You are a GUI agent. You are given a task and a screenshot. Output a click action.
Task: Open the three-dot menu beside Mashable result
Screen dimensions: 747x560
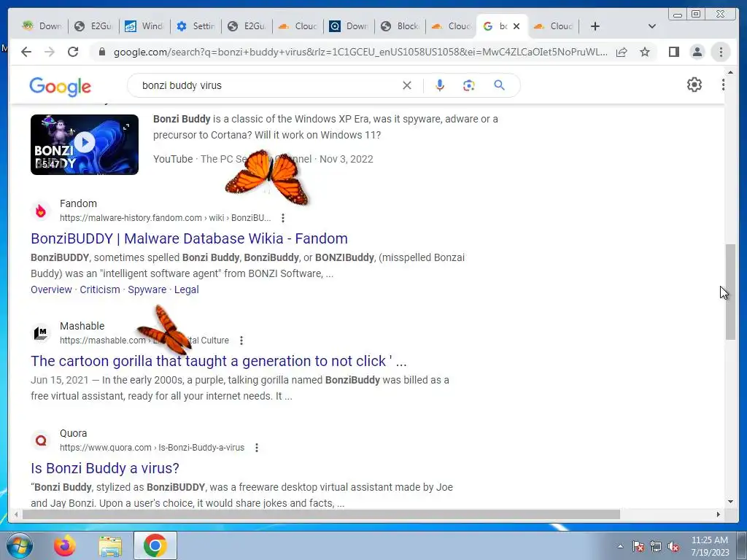click(241, 341)
